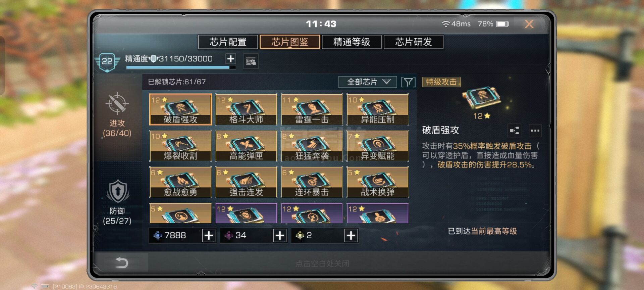
Task: Add more 精通度 with plus icon
Action: click(231, 59)
